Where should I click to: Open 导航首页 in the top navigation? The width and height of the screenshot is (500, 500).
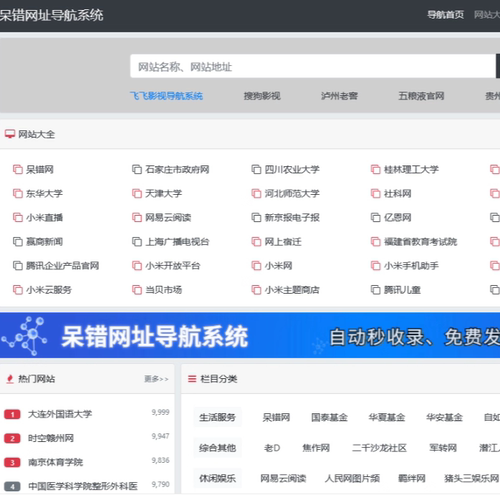(445, 15)
